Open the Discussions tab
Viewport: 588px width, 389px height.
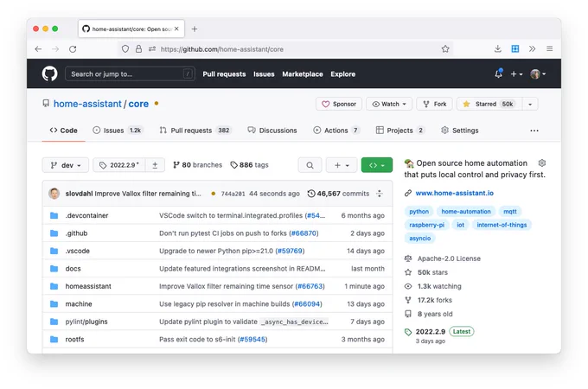(272, 131)
